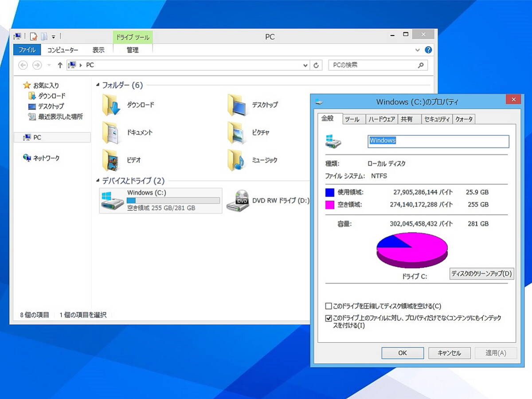Collapse the ribbon with the chevron
This screenshot has height=399, width=532.
[x=418, y=50]
